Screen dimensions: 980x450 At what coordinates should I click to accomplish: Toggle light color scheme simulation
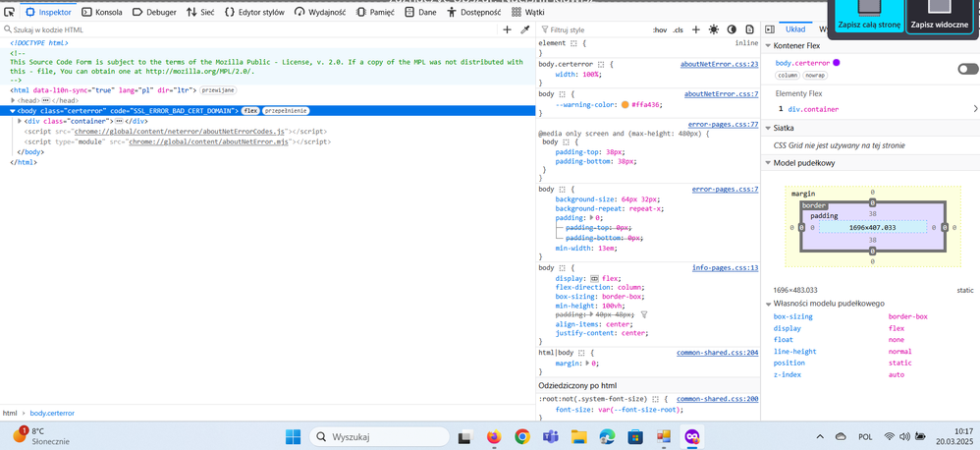714,29
